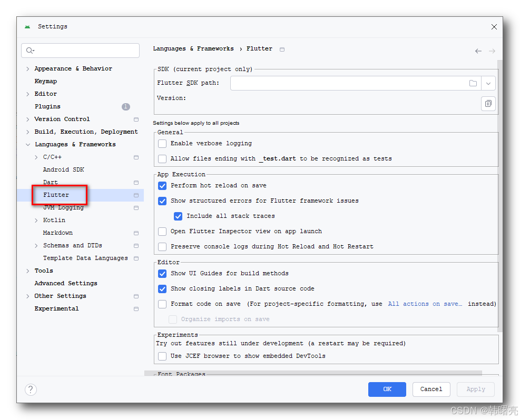Click project icon on JVM Logging row
This screenshot has width=520, height=420.
pos(136,208)
